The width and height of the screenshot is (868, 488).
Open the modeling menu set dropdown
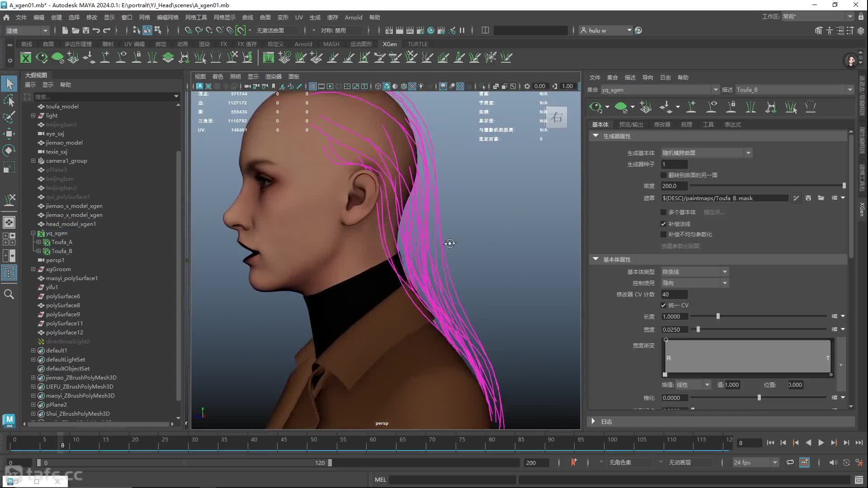coord(27,31)
